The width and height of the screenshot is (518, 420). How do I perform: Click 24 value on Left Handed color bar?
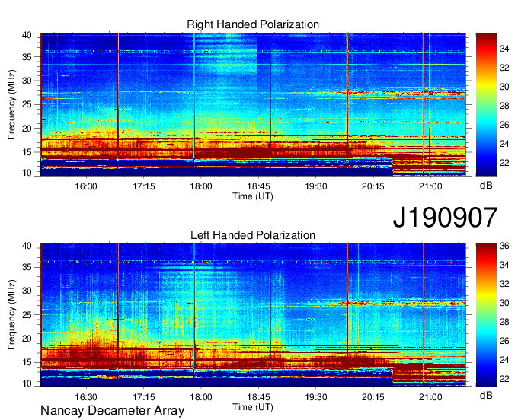pyautogui.click(x=504, y=360)
